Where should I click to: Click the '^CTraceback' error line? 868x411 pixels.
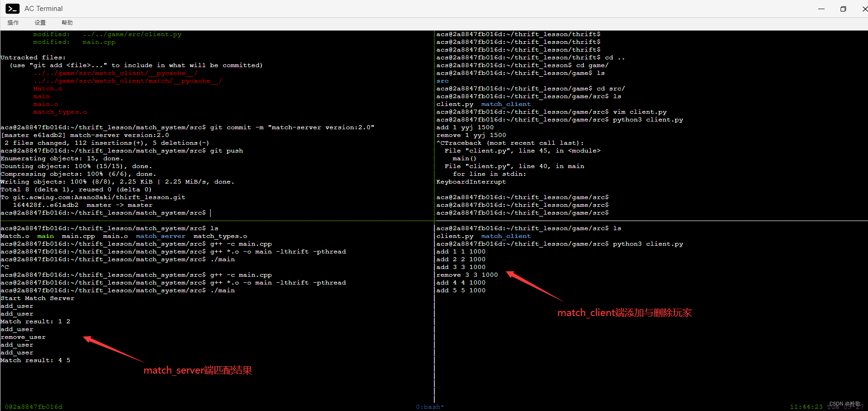(510, 143)
